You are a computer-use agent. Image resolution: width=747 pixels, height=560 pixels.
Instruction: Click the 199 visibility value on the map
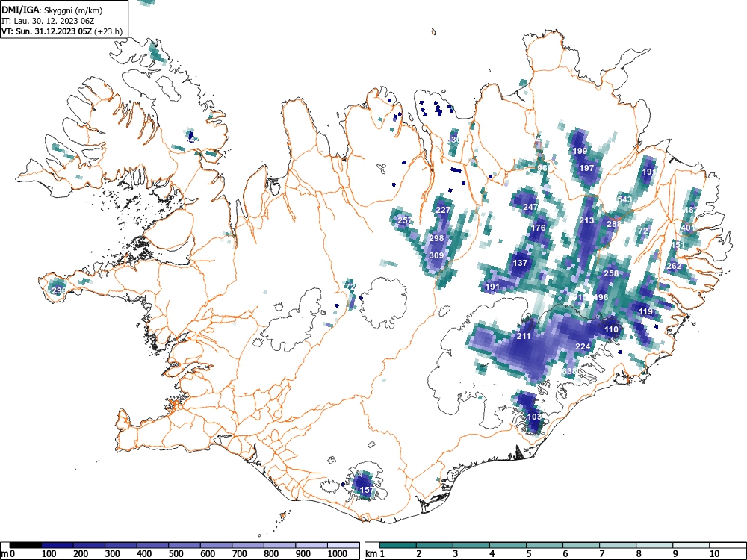point(580,151)
